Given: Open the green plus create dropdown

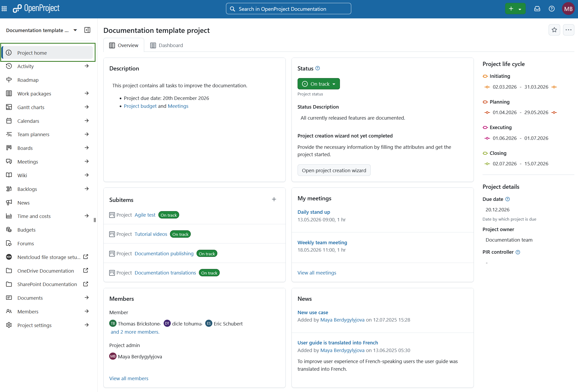Looking at the screenshot, I should (515, 9).
